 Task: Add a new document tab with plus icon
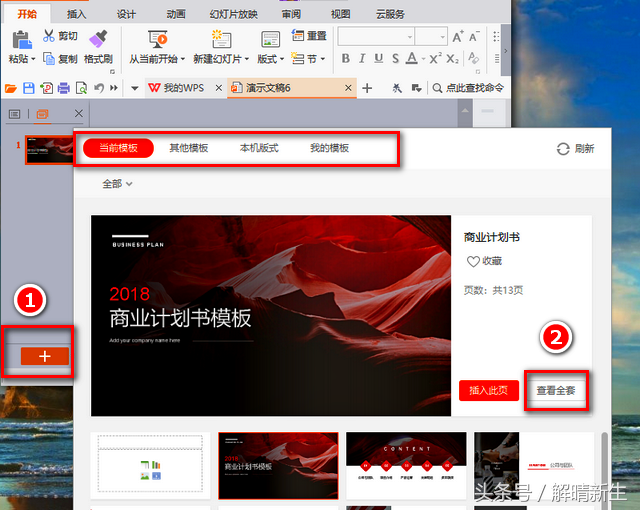click(x=367, y=88)
